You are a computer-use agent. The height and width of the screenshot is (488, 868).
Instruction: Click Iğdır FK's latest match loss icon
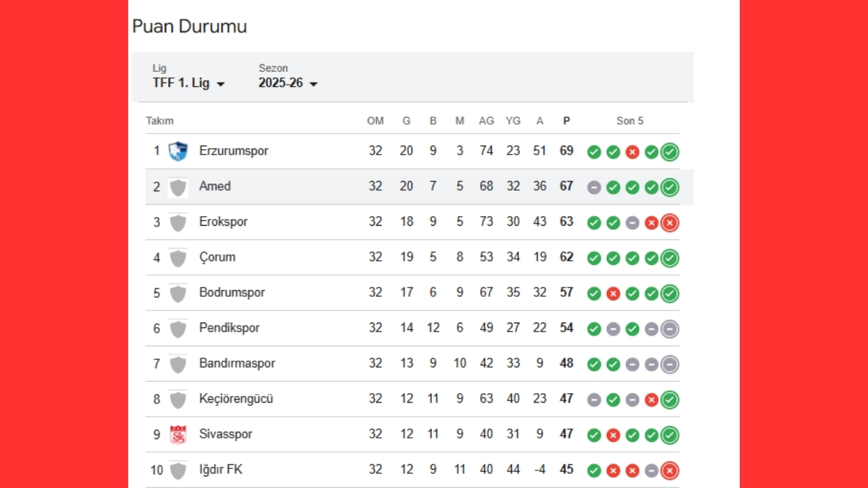point(670,470)
